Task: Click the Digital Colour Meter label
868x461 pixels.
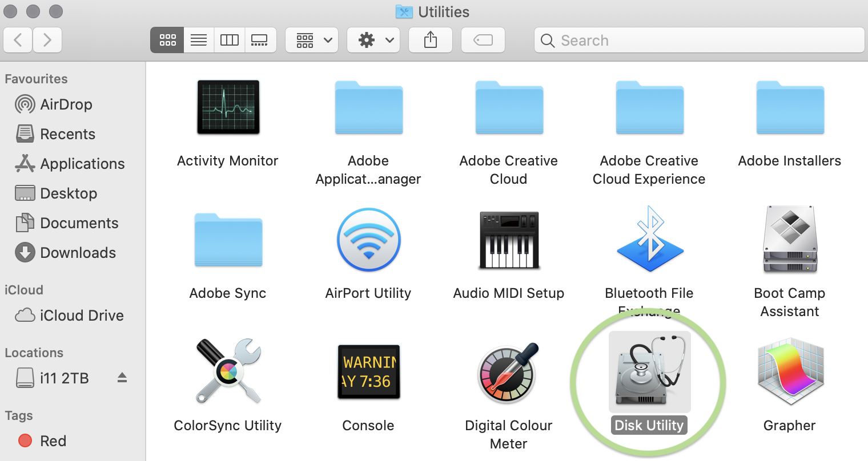Action: [509, 435]
